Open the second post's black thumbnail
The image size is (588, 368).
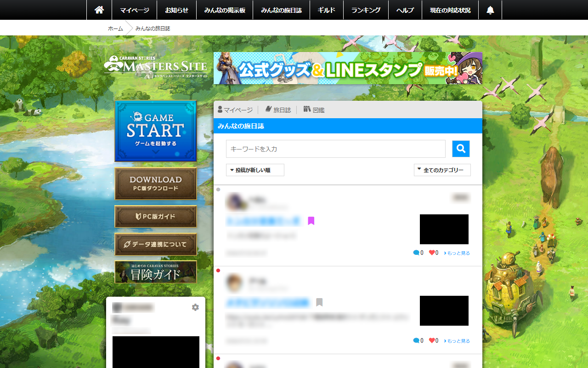pyautogui.click(x=444, y=310)
